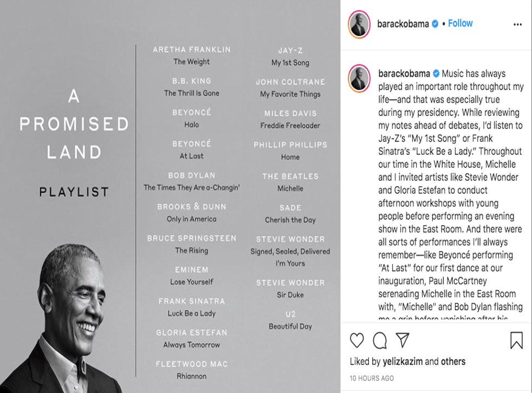Click the verified badge in the caption
Image resolution: width=532 pixels, height=393 pixels.
(435, 74)
